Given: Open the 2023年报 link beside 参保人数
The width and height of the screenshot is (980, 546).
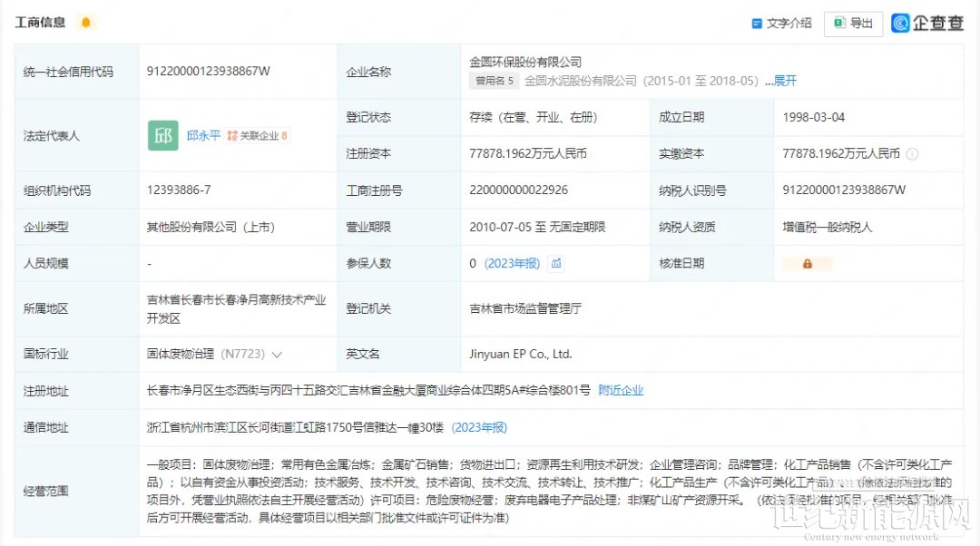Looking at the screenshot, I should 512,264.
